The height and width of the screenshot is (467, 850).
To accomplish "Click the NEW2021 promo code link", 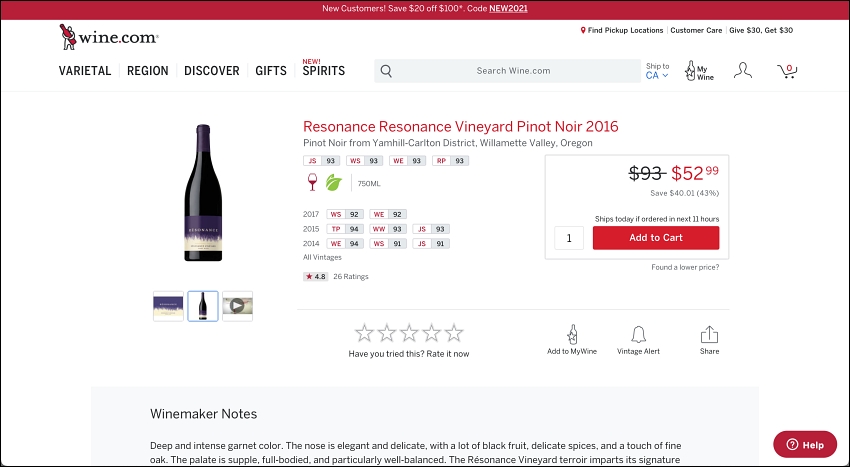I will click(508, 9).
